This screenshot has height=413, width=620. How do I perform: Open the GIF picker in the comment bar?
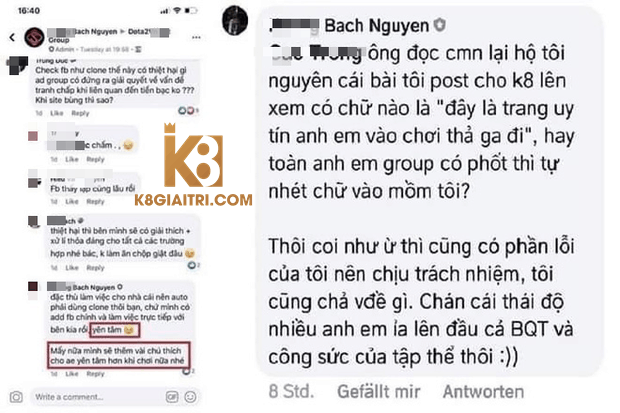point(172,397)
